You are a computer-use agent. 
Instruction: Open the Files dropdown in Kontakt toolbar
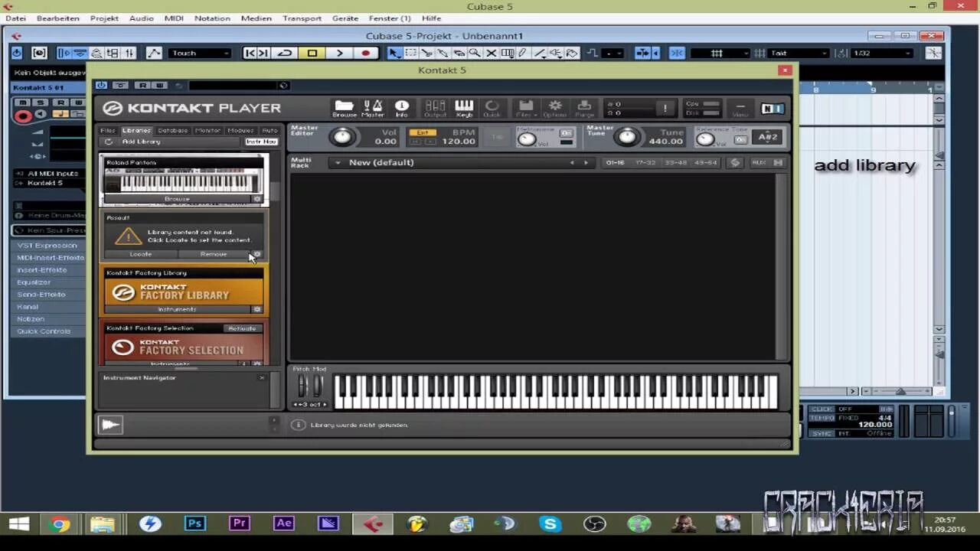[x=525, y=109]
